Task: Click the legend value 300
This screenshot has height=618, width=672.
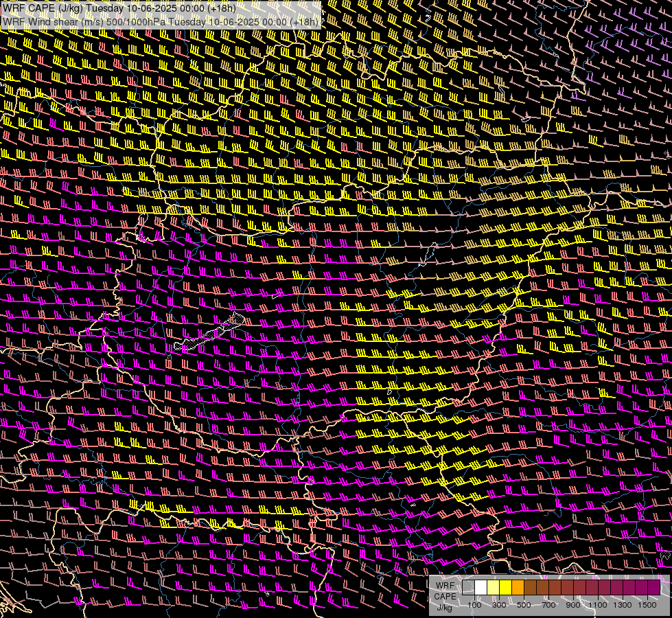Action: [x=499, y=605]
